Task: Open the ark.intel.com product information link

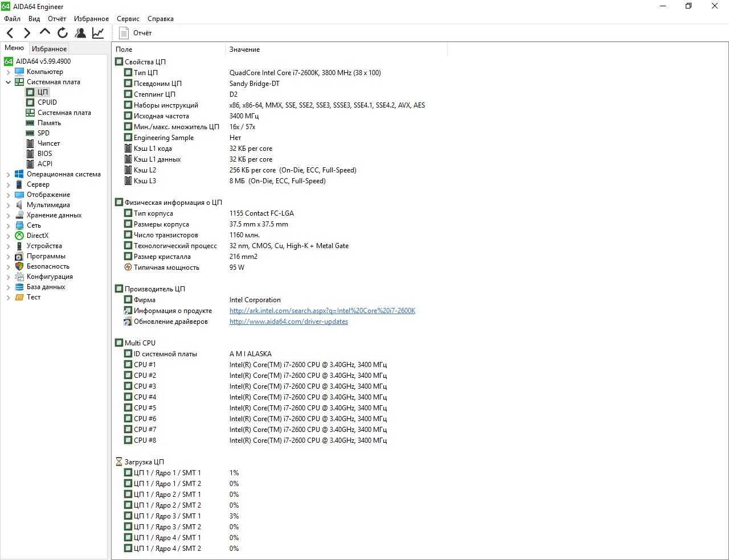Action: pyautogui.click(x=322, y=311)
